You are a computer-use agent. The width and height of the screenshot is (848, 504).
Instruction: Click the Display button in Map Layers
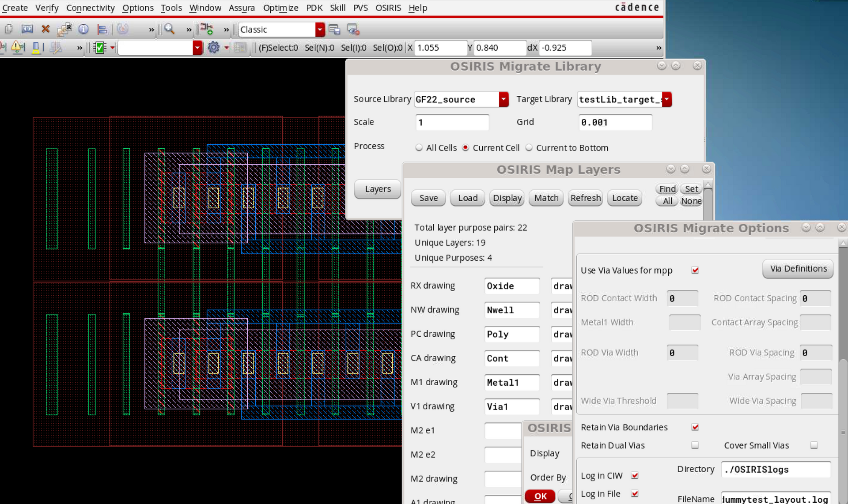[x=507, y=198]
